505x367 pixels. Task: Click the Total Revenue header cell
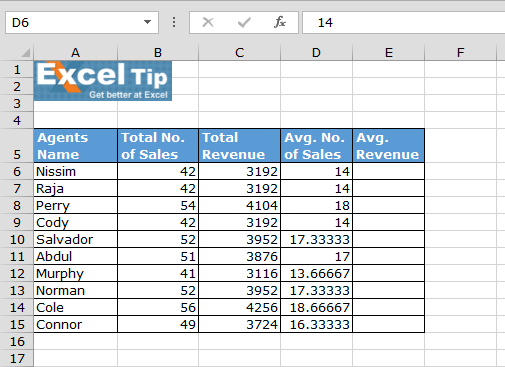(x=240, y=146)
